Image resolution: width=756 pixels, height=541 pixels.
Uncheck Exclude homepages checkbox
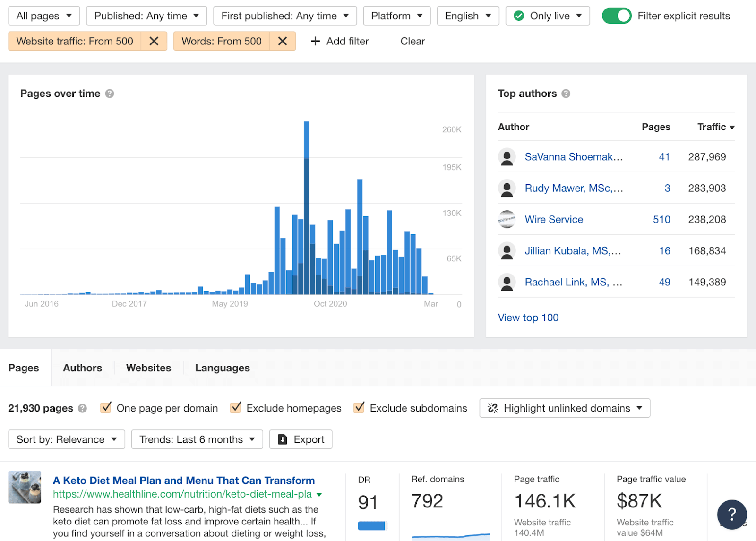coord(235,408)
